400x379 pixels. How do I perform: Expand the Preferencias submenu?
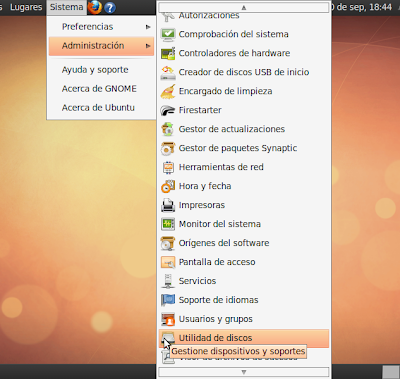[x=101, y=27]
